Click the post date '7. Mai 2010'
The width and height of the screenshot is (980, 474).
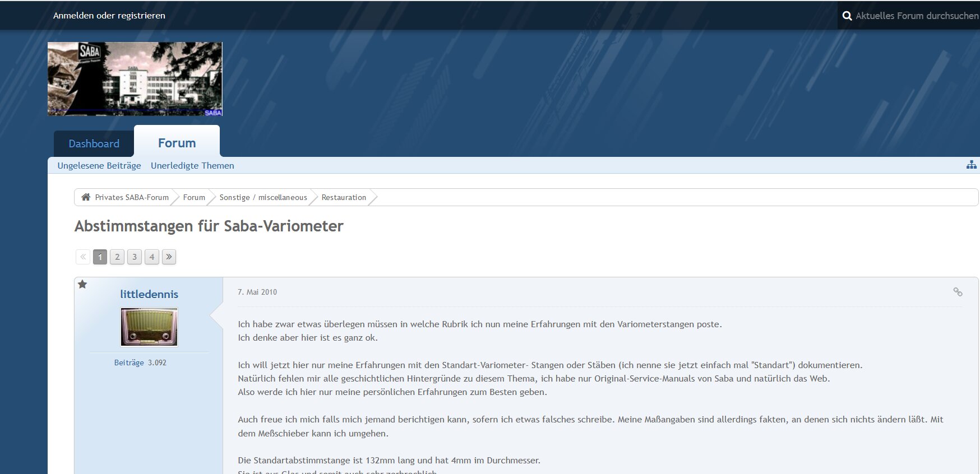257,292
